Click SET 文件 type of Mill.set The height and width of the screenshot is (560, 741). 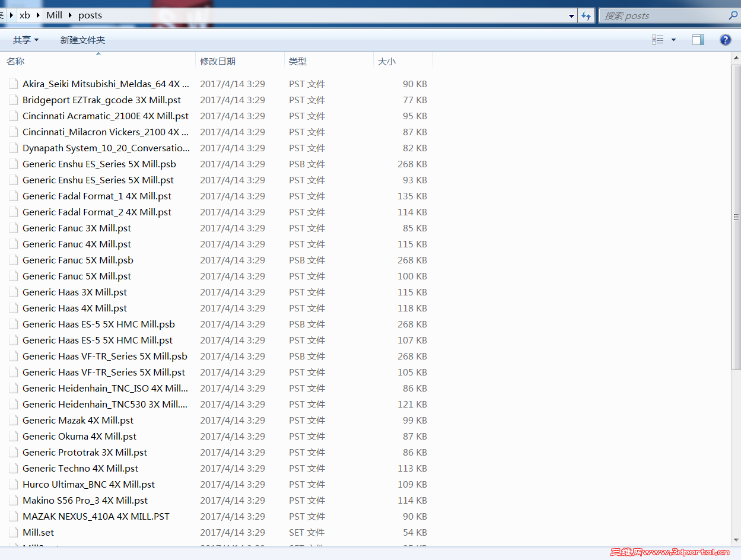[x=307, y=532]
